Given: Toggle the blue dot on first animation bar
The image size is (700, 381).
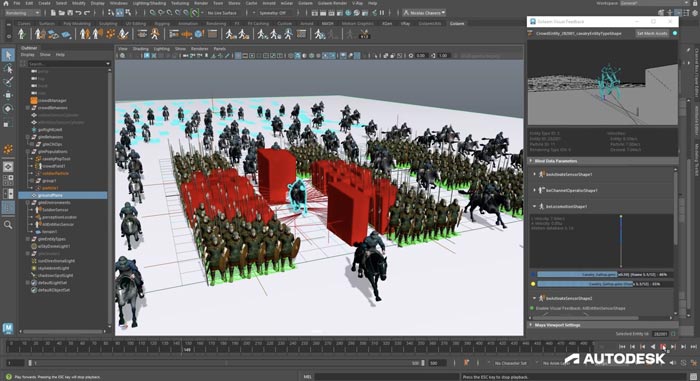Looking at the screenshot, I should point(533,275).
